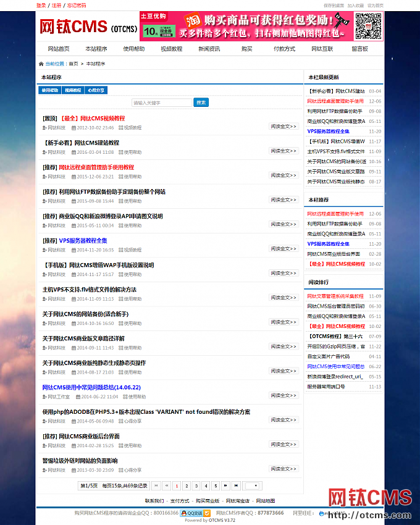Click the keyword search input field
The image size is (420, 525).
[162, 103]
